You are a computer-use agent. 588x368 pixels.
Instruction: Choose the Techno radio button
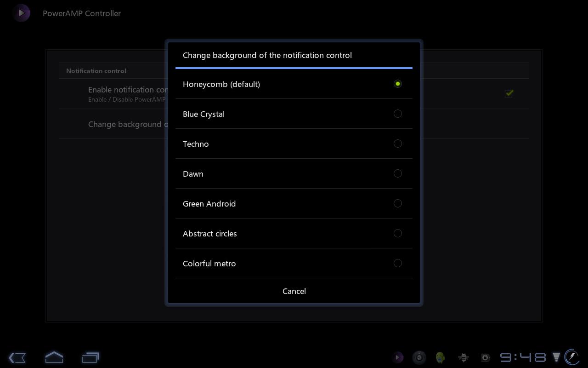click(x=398, y=144)
